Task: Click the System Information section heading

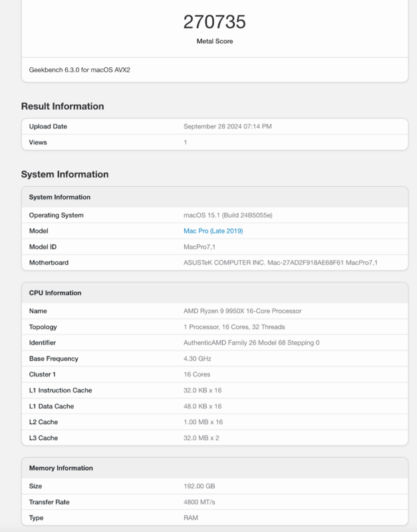Action: coord(65,174)
